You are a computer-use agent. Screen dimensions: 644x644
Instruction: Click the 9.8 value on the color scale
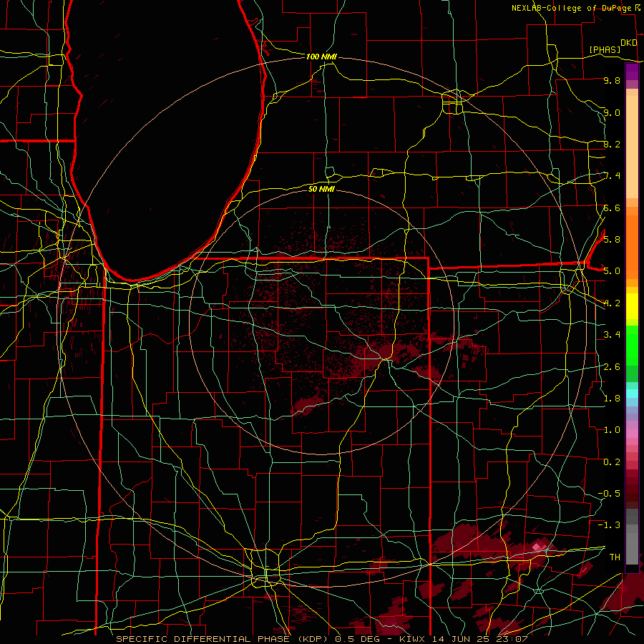[x=612, y=80]
